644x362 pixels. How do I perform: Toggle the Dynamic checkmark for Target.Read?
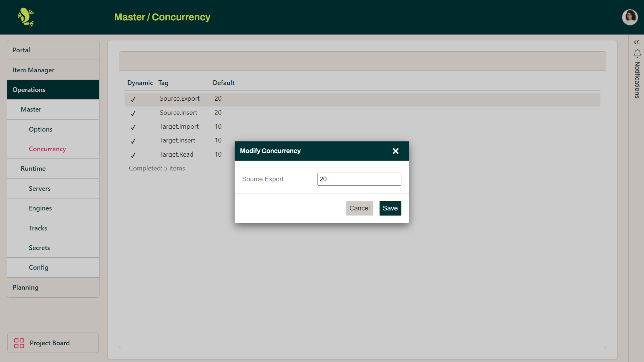(133, 155)
